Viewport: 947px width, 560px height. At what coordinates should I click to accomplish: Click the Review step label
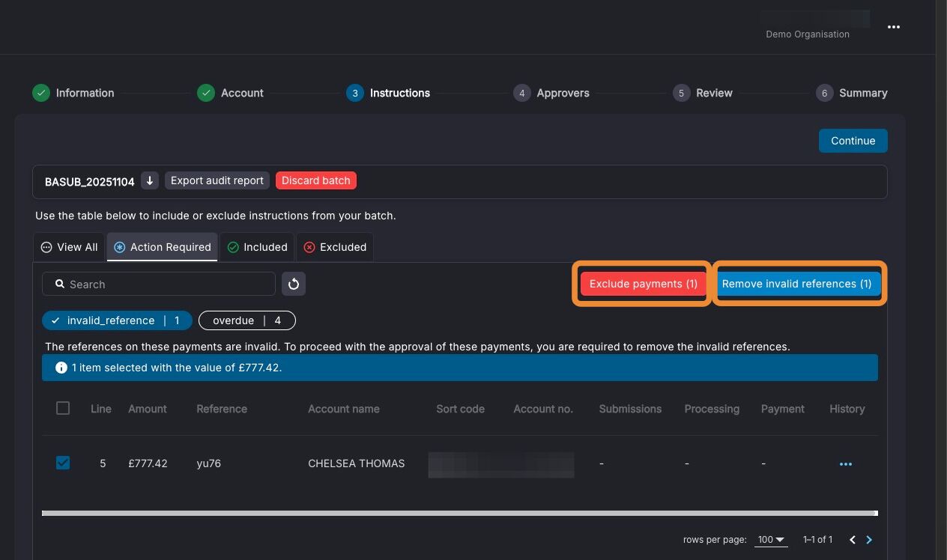click(x=714, y=93)
